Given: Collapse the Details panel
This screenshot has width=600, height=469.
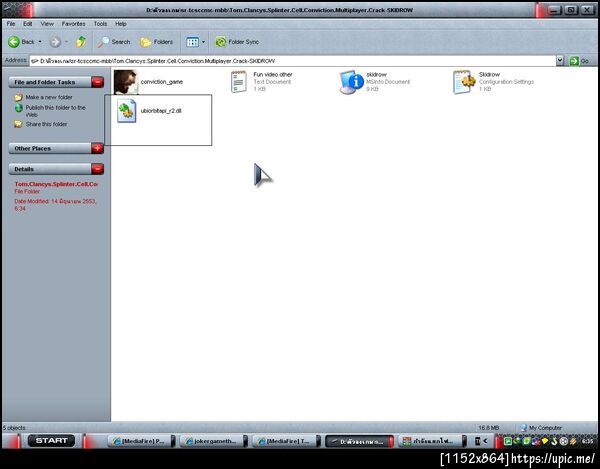Looking at the screenshot, I should pos(98,169).
